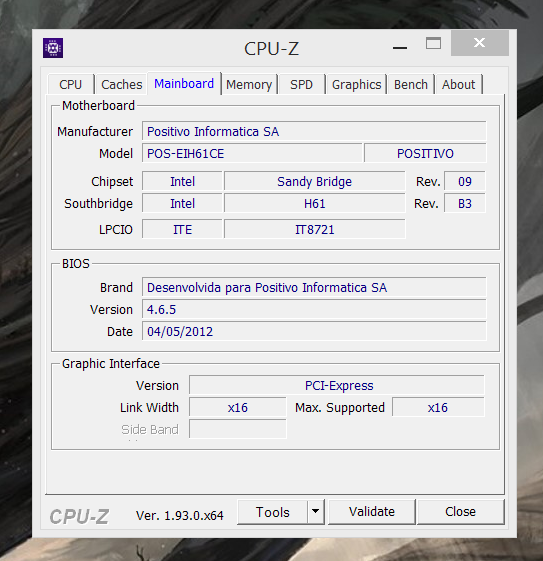Switch to the CPU tab
Viewport: 543px width, 561px height.
[70, 85]
